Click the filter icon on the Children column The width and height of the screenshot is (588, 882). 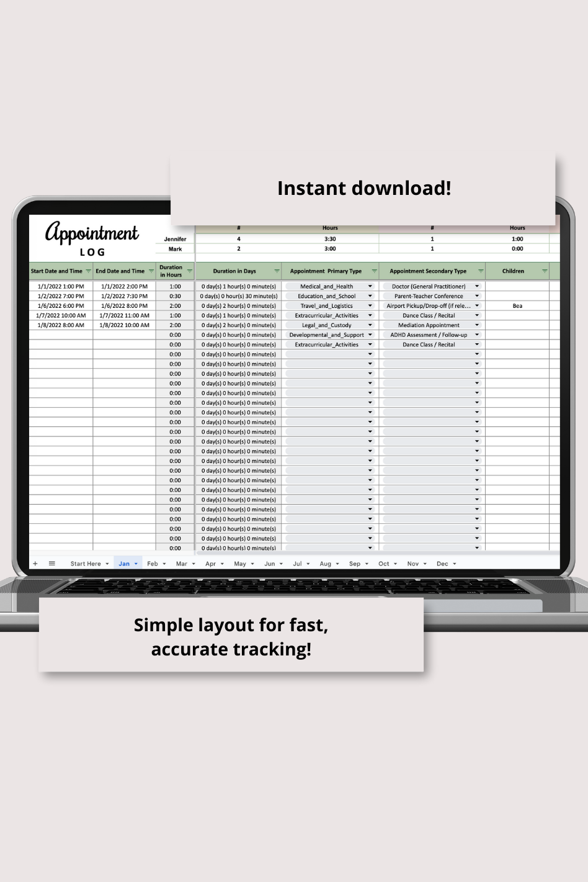[x=545, y=271]
